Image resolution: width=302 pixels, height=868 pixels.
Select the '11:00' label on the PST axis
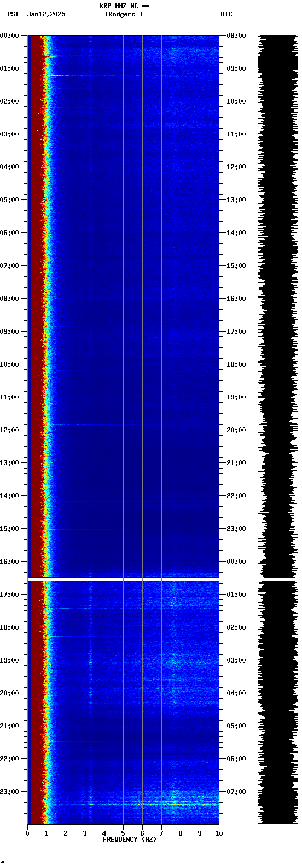pyautogui.click(x=9, y=397)
